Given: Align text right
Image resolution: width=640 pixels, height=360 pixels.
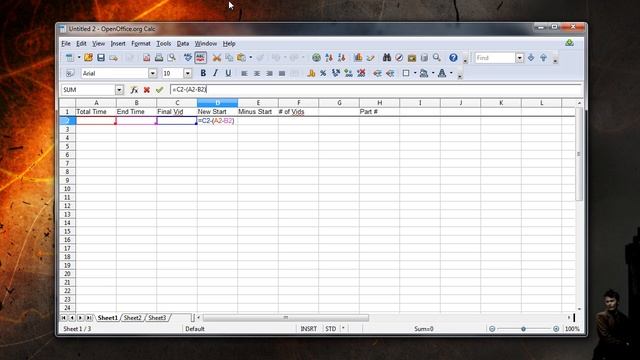Looking at the screenshot, I should point(269,73).
